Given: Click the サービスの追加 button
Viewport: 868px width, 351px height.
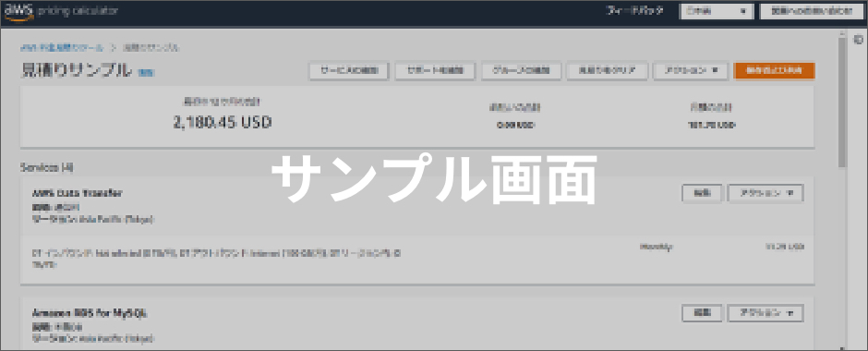Looking at the screenshot, I should click(x=349, y=71).
